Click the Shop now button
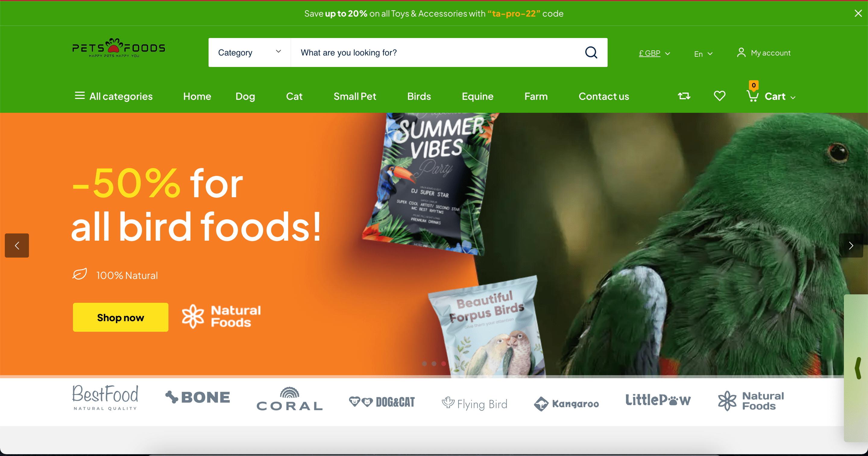The height and width of the screenshot is (456, 868). [x=121, y=317]
